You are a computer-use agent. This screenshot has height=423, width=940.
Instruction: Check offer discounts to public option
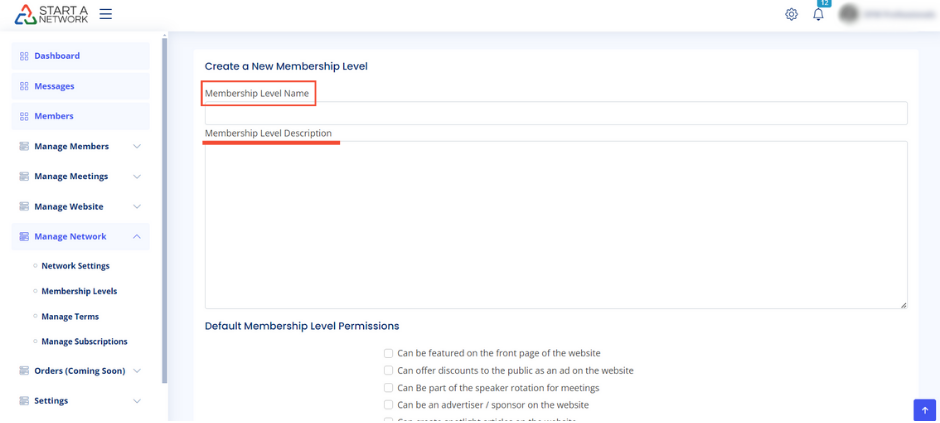point(388,370)
